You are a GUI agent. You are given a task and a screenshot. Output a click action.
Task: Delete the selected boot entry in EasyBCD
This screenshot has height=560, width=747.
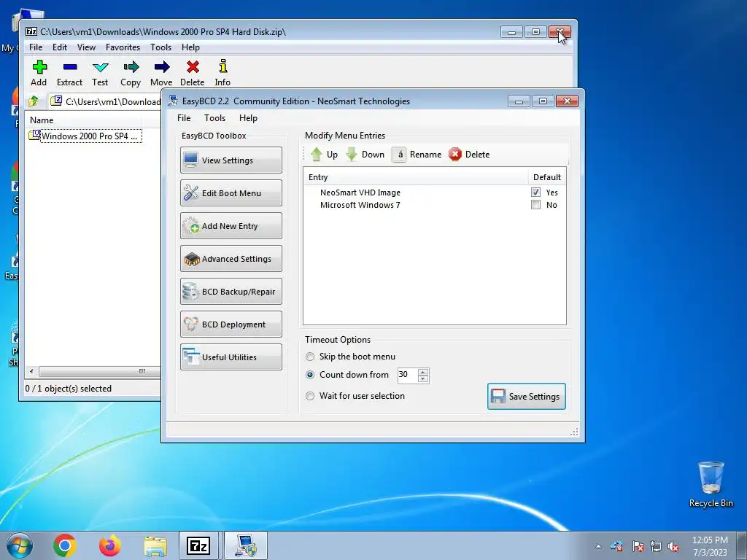click(x=469, y=155)
